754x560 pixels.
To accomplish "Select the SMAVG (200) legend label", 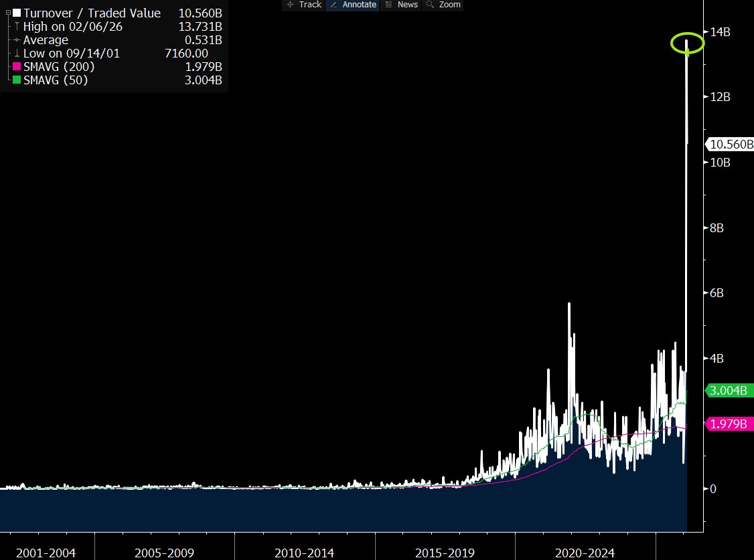I will [59, 66].
